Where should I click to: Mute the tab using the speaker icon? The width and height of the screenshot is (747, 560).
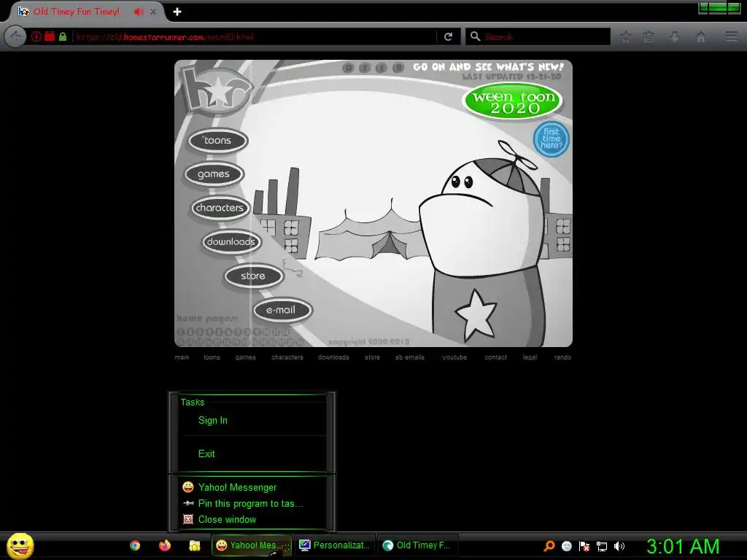point(139,12)
